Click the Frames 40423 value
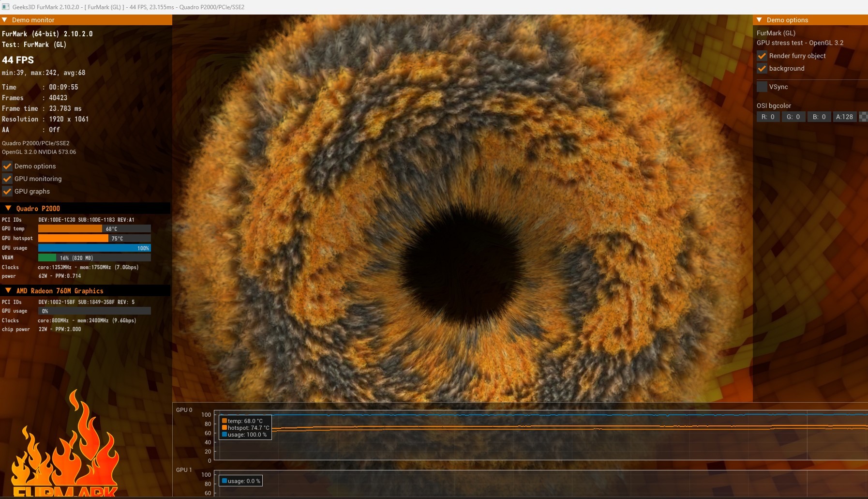Image resolution: width=868 pixels, height=499 pixels. (58, 98)
